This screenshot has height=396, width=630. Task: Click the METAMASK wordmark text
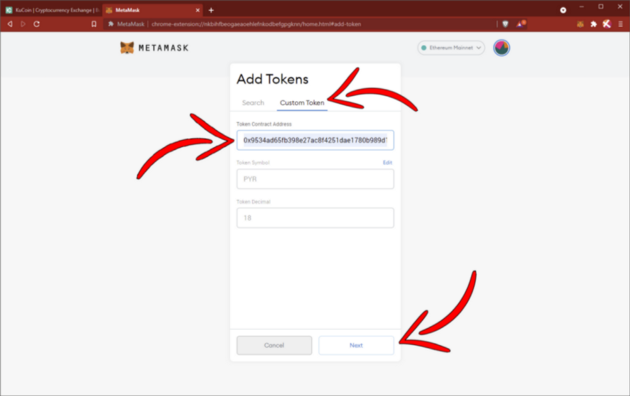(x=164, y=48)
